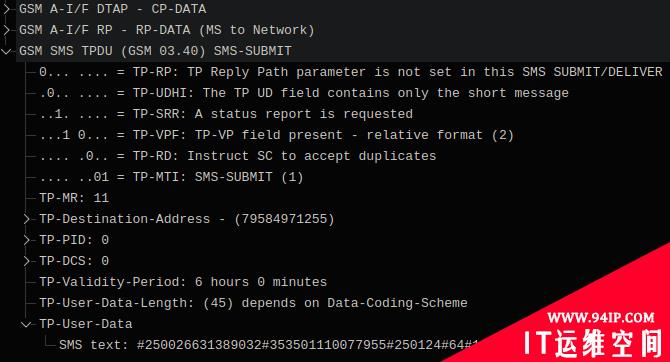This screenshot has height=362, width=670.
Task: Expand the GSM A-I/F RP RP-DATA node
Action: (x=6, y=30)
